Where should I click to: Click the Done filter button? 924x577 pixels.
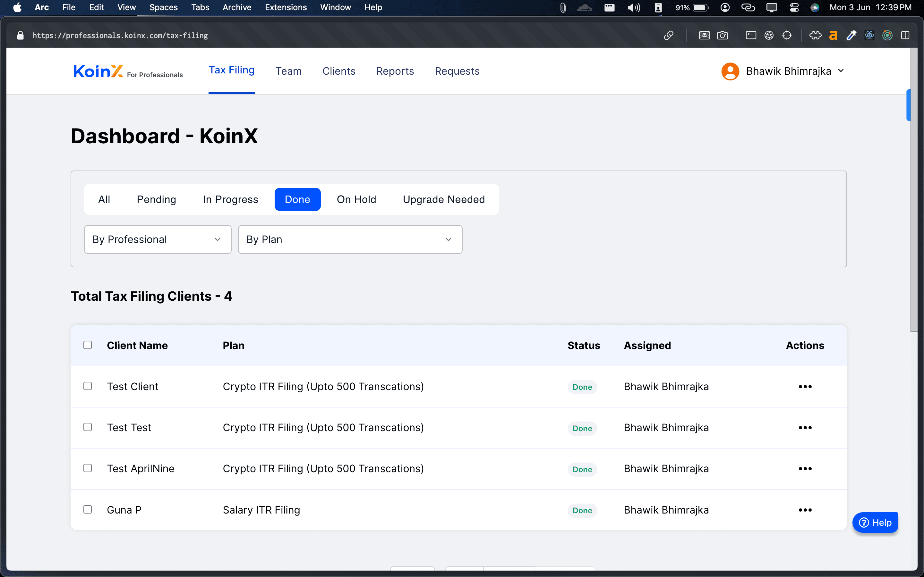pos(297,199)
